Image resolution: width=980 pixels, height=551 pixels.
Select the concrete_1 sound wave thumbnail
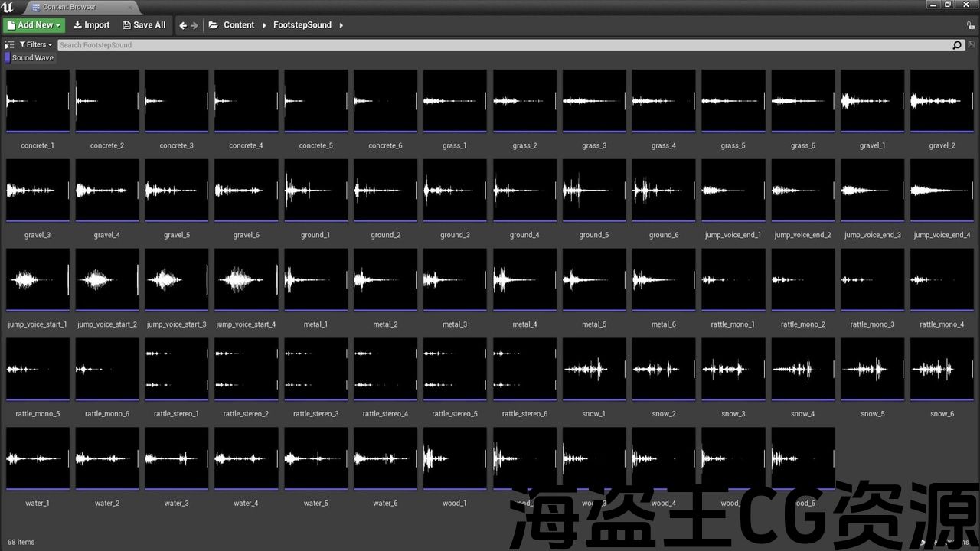38,101
